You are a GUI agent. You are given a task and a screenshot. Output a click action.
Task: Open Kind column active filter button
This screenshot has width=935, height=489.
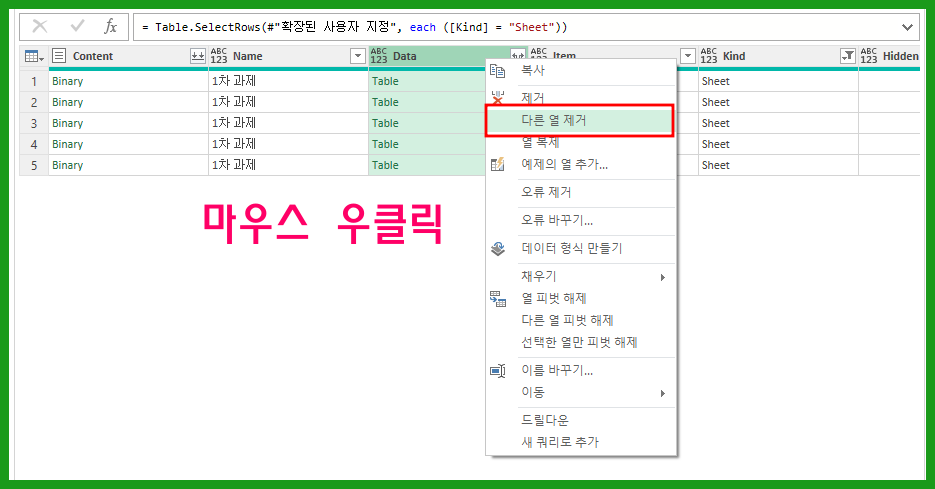click(x=848, y=56)
